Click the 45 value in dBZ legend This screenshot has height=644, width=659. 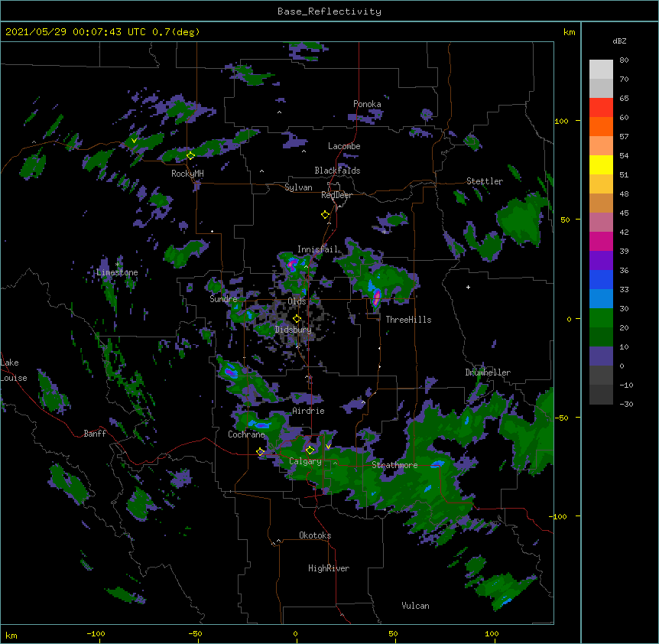coord(624,213)
